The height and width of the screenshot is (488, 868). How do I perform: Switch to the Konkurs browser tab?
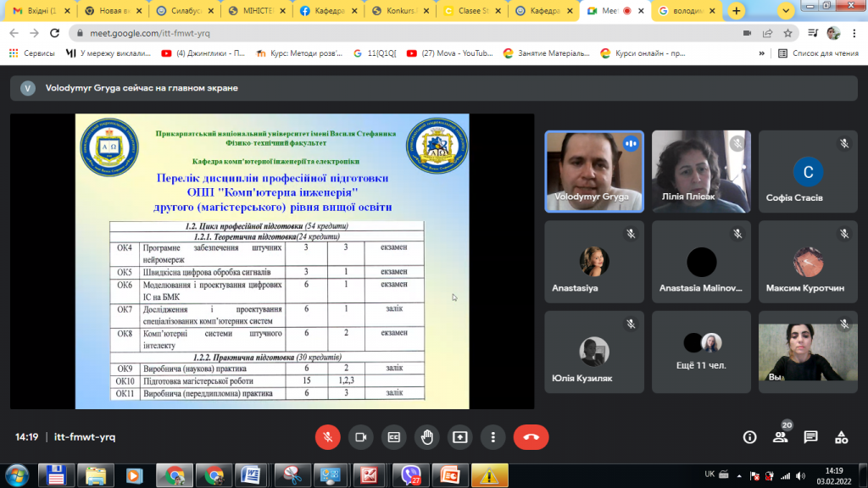[400, 10]
